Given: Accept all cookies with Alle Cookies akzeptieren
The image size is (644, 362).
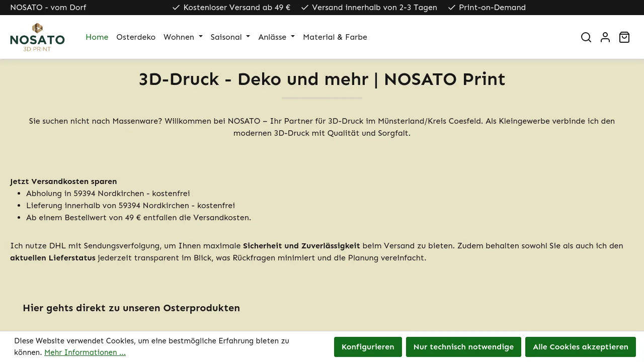Looking at the screenshot, I should (x=581, y=347).
